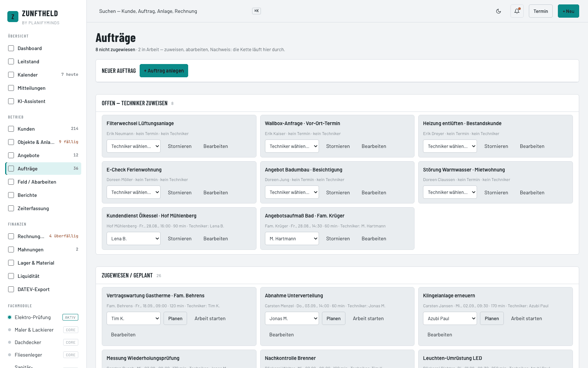Go to Feld / Abarbeiten
This screenshot has height=368, width=588.
pyautogui.click(x=43, y=182)
